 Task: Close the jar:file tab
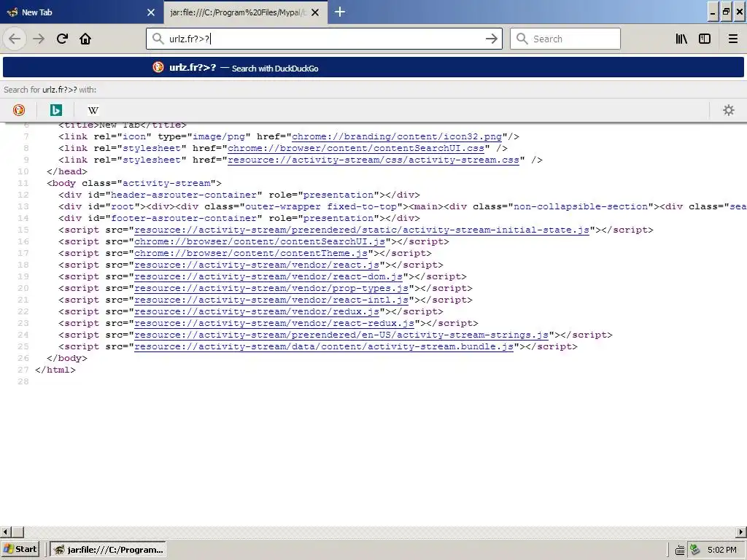315,12
